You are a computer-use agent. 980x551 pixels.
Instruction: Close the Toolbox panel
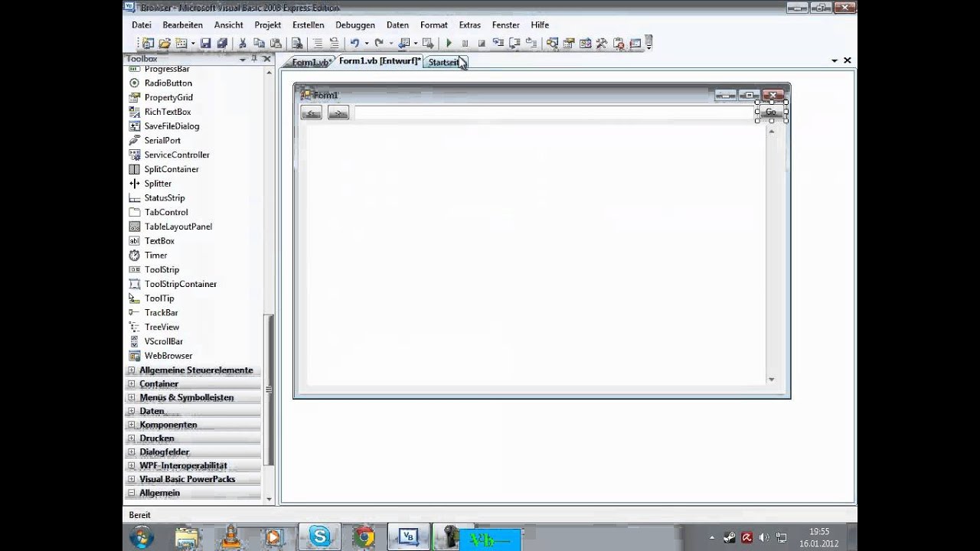pos(266,59)
